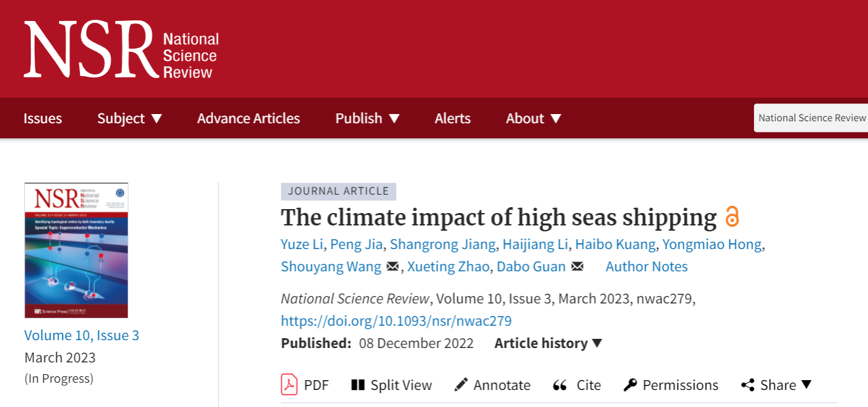Screen dimensions: 868x407
Task: Open the article DOI link
Action: [x=396, y=321]
